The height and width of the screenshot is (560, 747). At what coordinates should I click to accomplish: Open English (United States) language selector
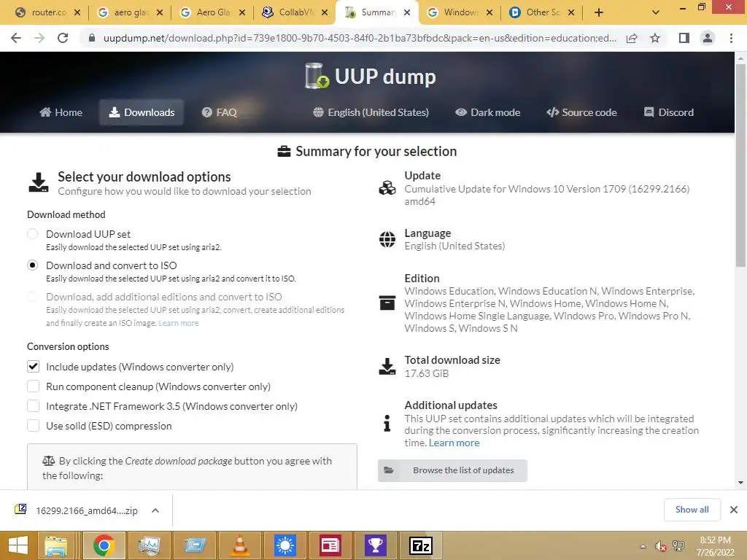coord(371,112)
